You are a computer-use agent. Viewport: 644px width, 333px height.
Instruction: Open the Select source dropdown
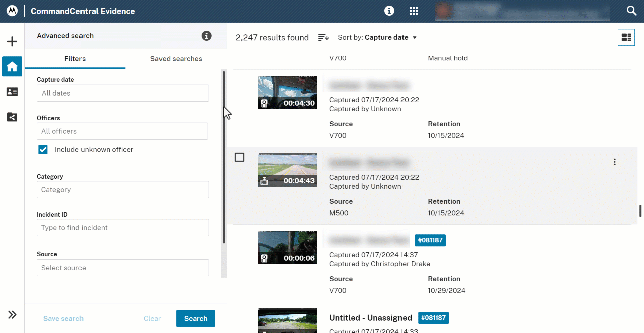pos(123,268)
